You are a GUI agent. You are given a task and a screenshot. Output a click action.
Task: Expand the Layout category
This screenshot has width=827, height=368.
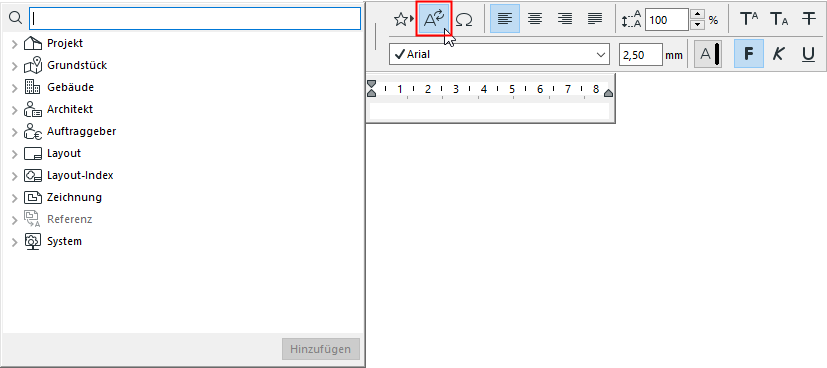[14, 154]
